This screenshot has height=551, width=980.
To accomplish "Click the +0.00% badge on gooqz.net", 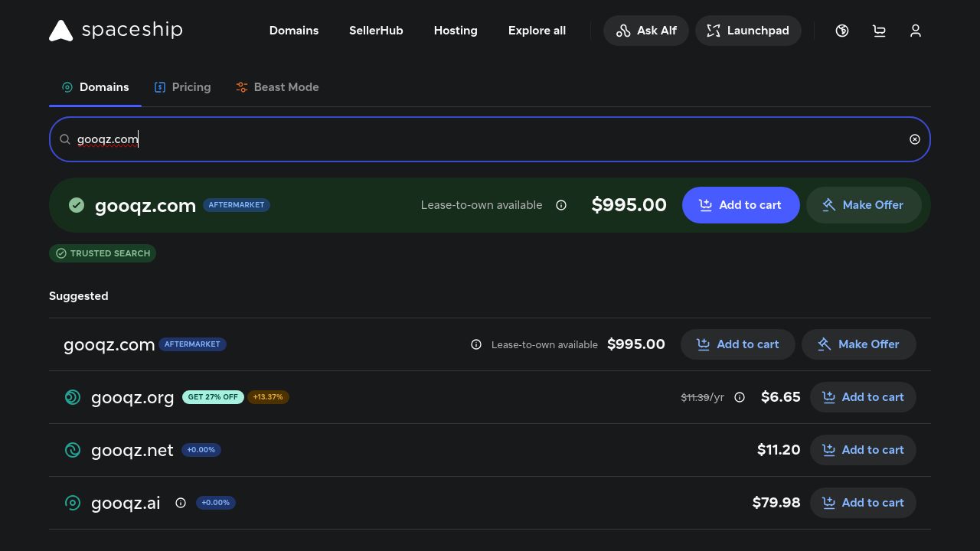I will [x=201, y=450].
